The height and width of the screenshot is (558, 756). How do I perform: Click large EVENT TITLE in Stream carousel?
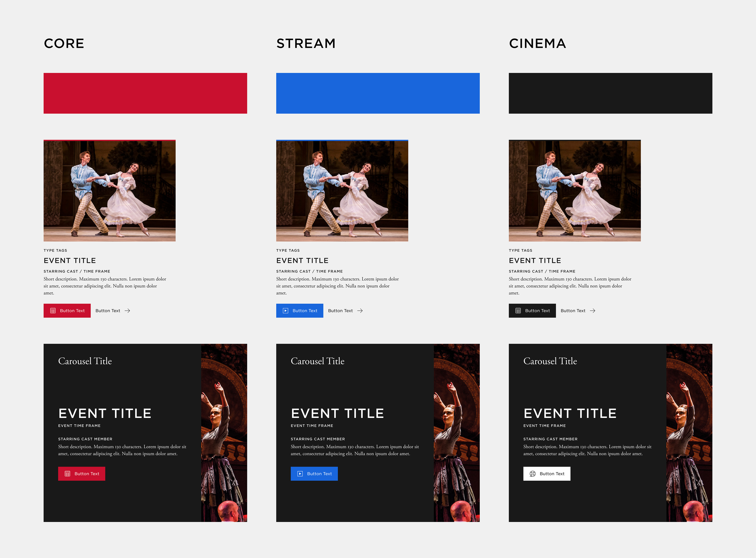coord(337,413)
